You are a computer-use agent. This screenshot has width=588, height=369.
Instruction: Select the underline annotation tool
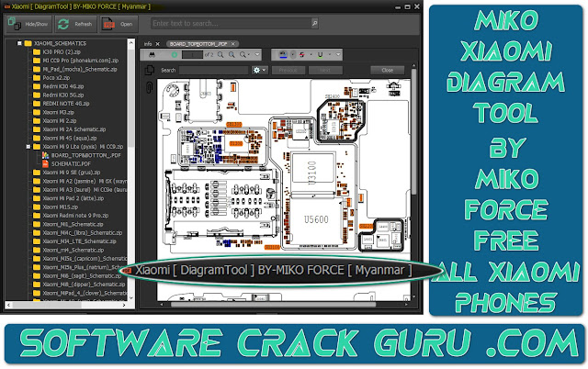coord(321,55)
